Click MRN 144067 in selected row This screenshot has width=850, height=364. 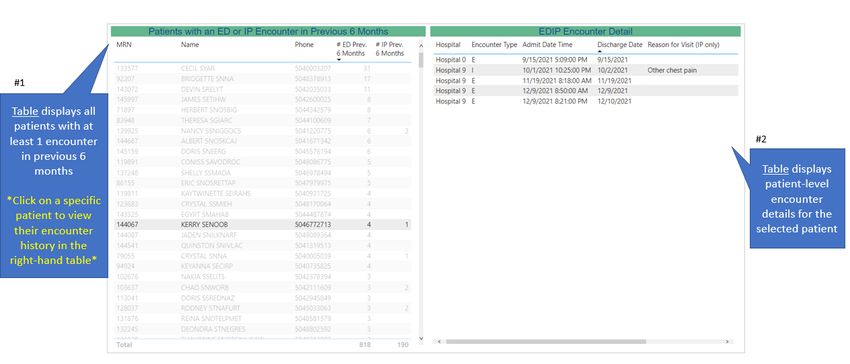(x=126, y=224)
